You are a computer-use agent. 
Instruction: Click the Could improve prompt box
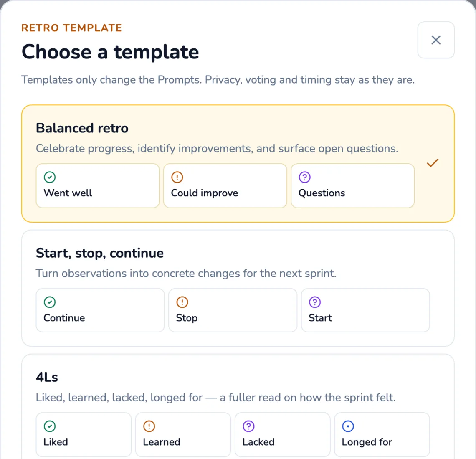225,186
